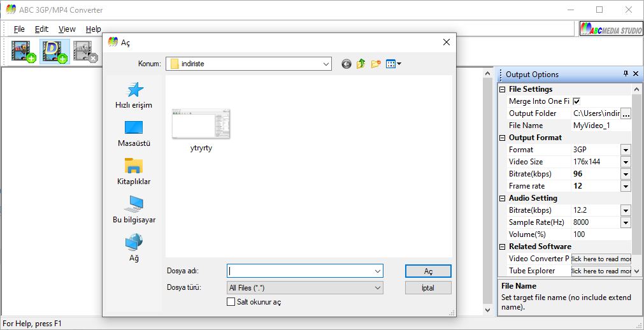
Task: Browse for Output Folder with ellipsis button
Action: tap(626, 114)
